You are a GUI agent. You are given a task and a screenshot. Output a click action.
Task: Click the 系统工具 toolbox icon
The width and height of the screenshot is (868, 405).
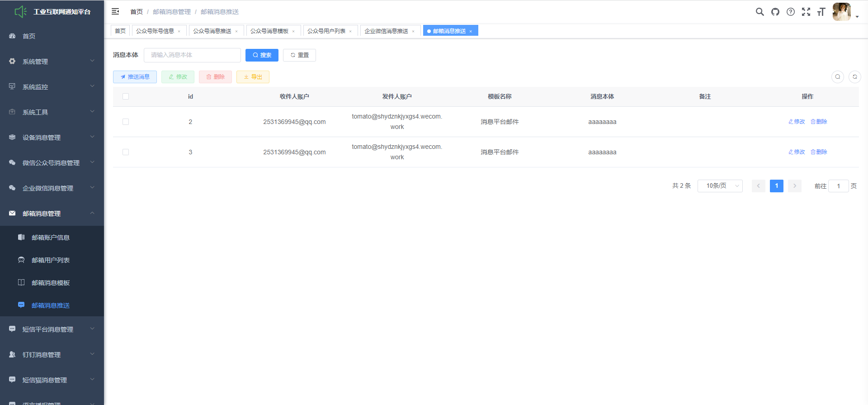pyautogui.click(x=12, y=112)
